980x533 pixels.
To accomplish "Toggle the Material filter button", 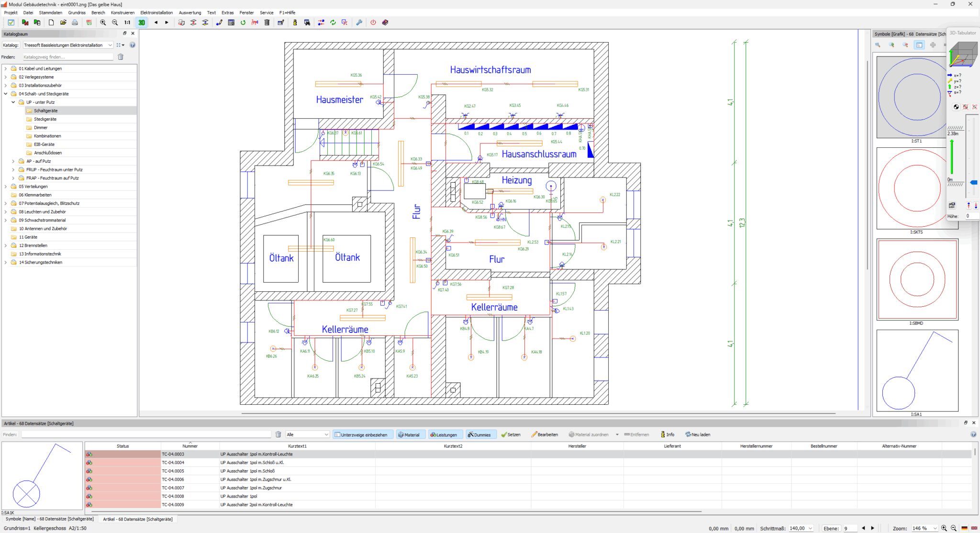I will (x=411, y=434).
